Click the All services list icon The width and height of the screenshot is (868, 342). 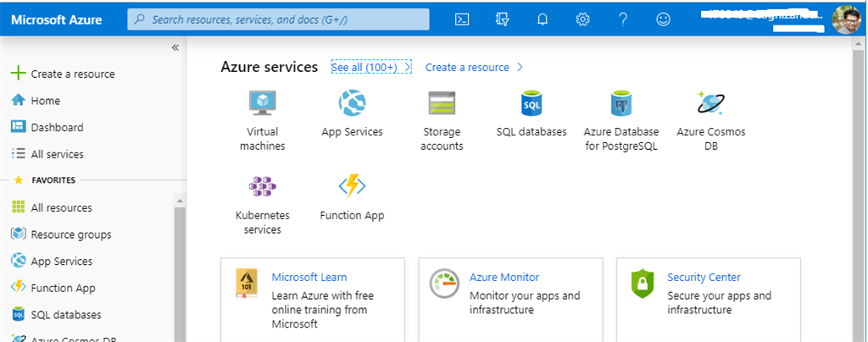[19, 153]
